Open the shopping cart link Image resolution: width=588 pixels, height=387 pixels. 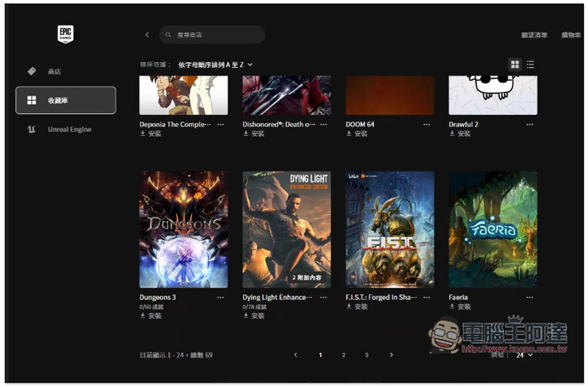click(x=571, y=35)
